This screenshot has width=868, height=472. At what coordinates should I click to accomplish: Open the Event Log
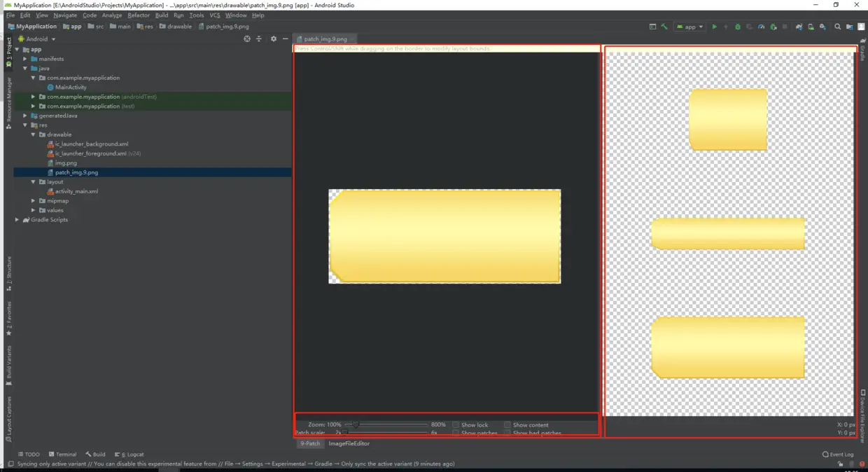pos(838,454)
